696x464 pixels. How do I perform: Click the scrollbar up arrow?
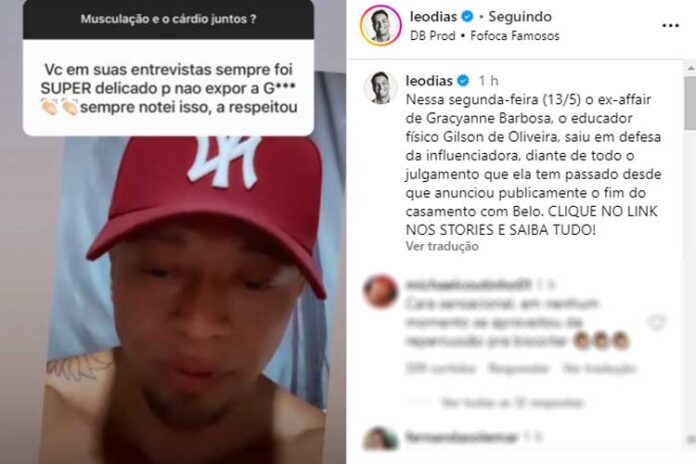click(691, 68)
